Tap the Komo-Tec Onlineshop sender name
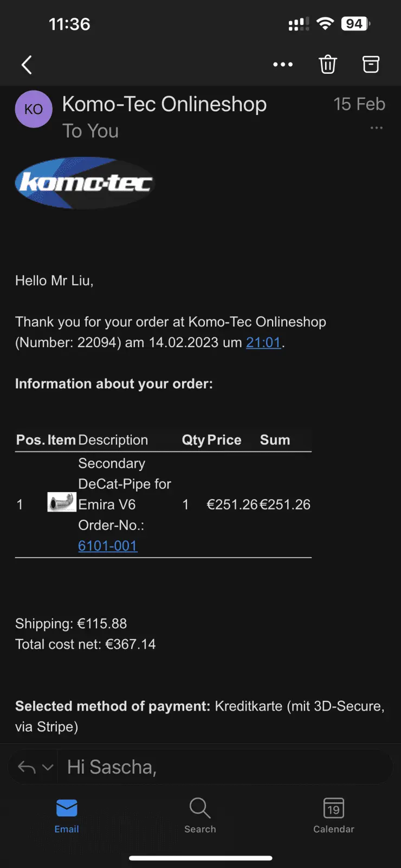Viewport: 401px width, 868px height. [x=164, y=104]
